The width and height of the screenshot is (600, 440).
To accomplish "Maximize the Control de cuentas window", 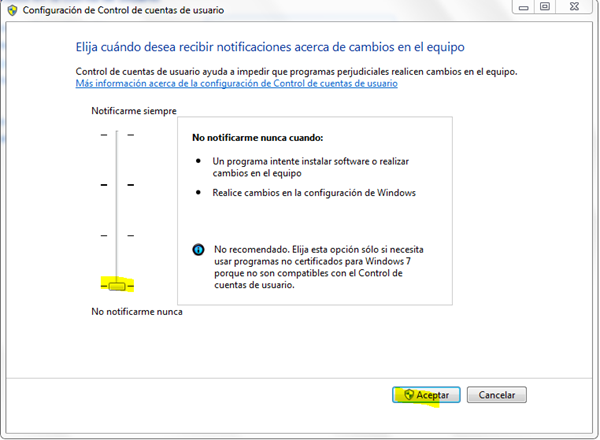I will click(545, 7).
